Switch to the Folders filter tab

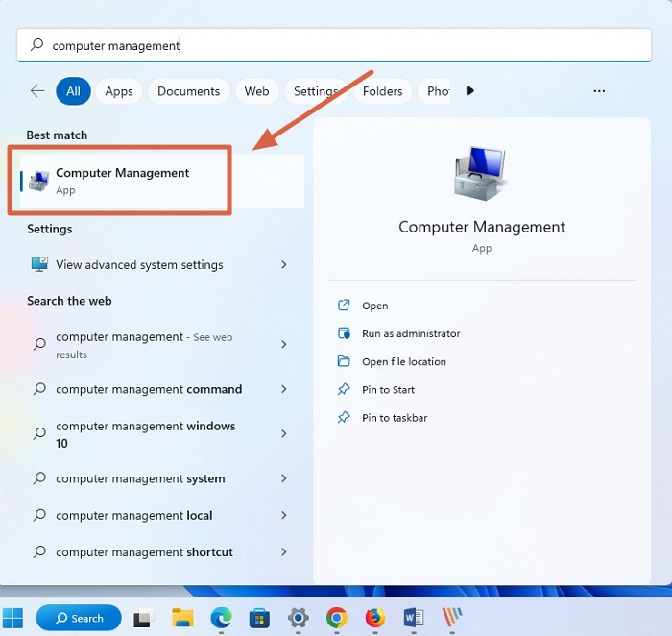click(x=383, y=91)
